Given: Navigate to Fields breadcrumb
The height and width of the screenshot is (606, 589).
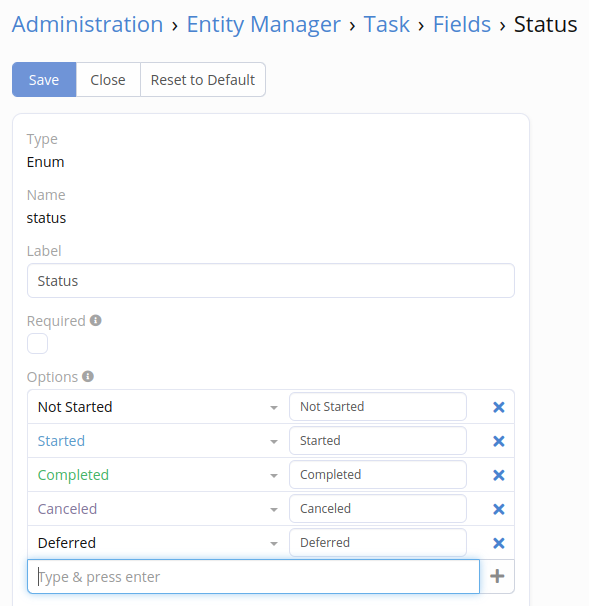Looking at the screenshot, I should 462,24.
